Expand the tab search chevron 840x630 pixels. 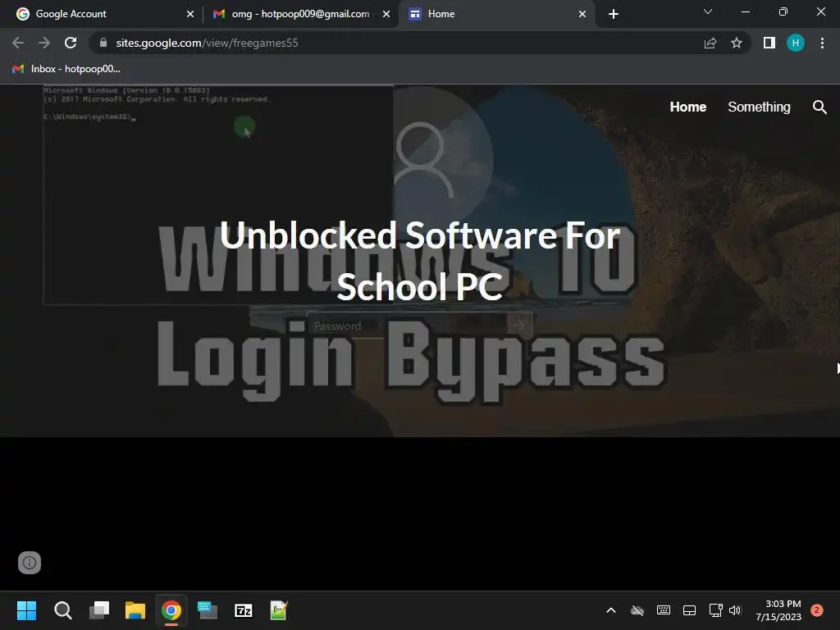708,11
